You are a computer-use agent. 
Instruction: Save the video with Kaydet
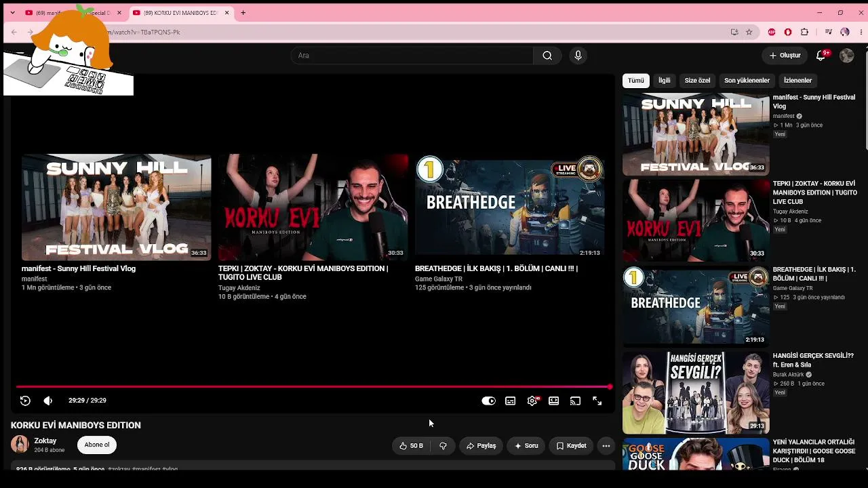(571, 445)
